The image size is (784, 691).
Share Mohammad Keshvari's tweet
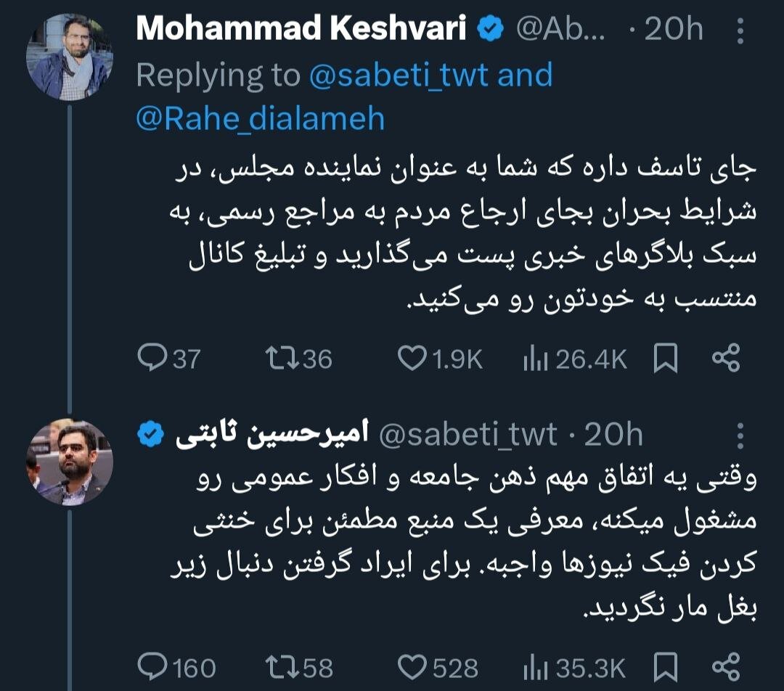pyautogui.click(x=725, y=359)
